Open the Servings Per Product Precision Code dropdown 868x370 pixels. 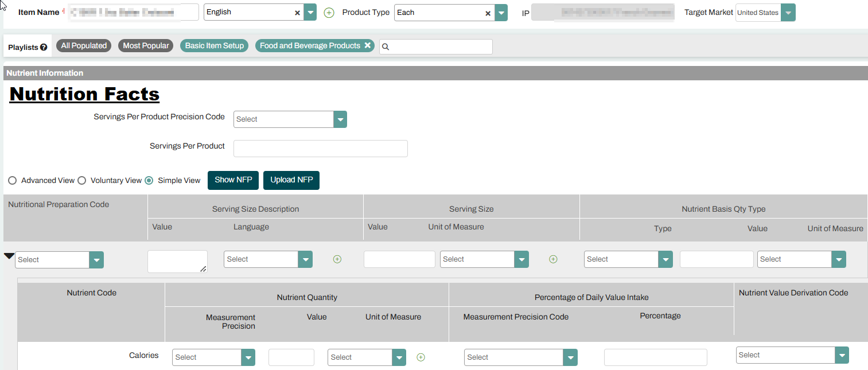(340, 119)
